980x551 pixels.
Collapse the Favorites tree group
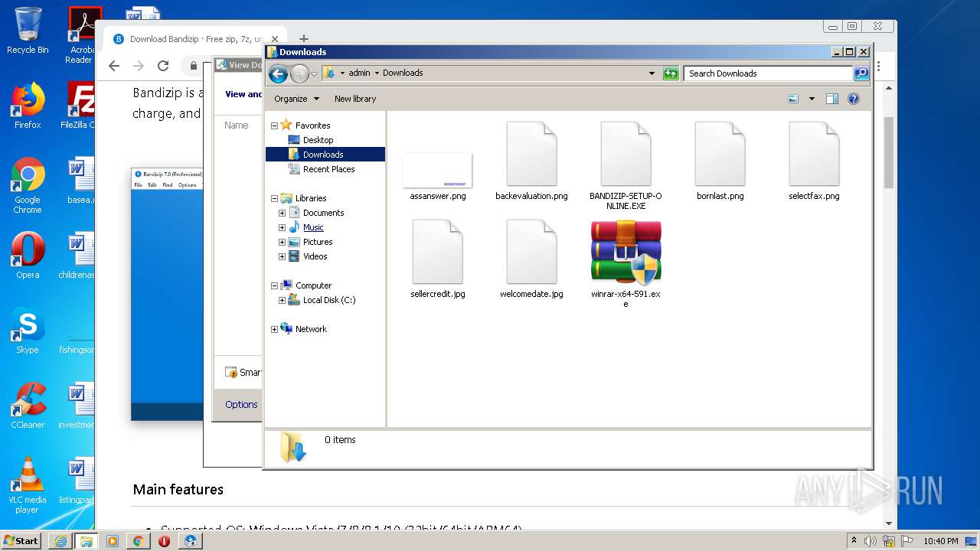(274, 126)
